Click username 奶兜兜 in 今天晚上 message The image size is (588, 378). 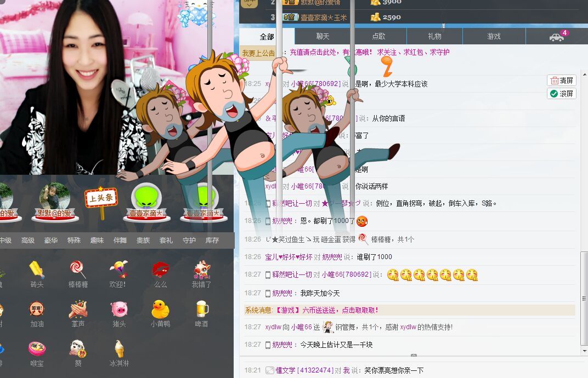pyautogui.click(x=282, y=345)
